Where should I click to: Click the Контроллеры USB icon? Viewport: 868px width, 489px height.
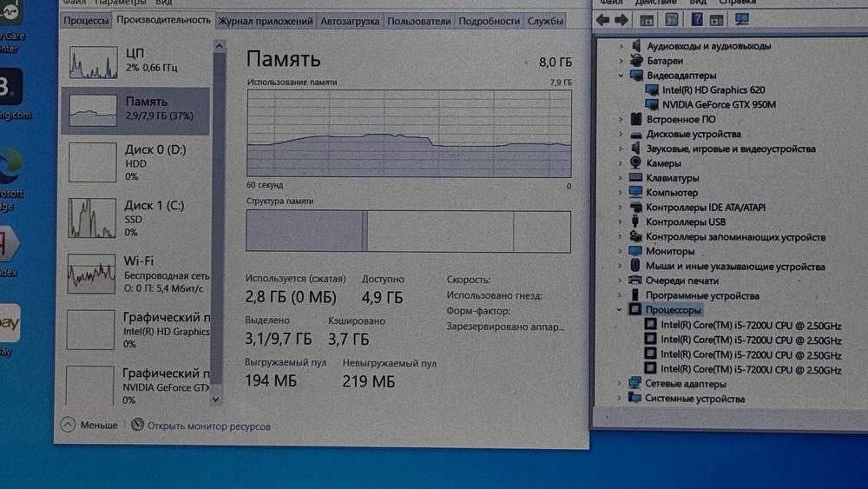tap(635, 221)
